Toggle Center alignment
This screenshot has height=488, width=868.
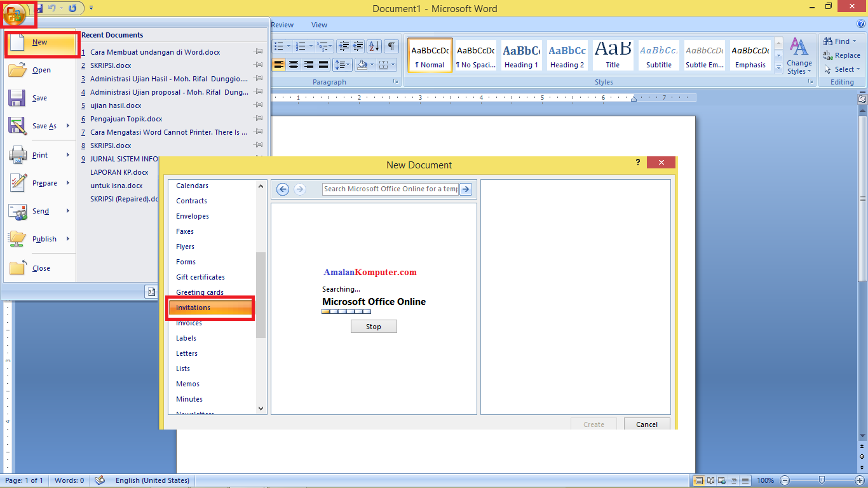294,65
